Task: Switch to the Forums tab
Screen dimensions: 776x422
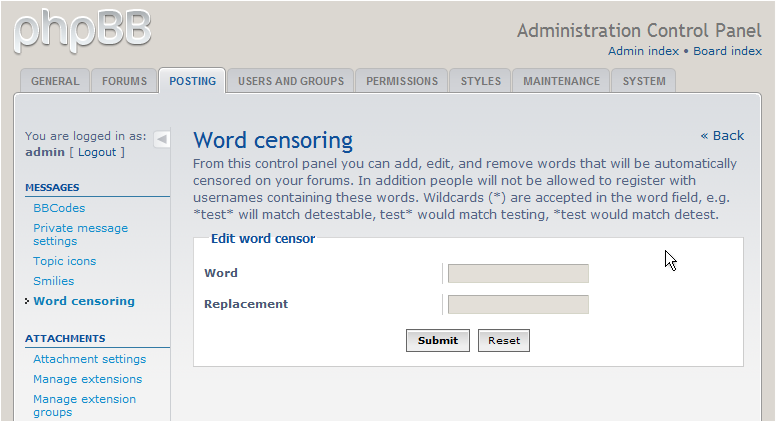Action: [124, 81]
